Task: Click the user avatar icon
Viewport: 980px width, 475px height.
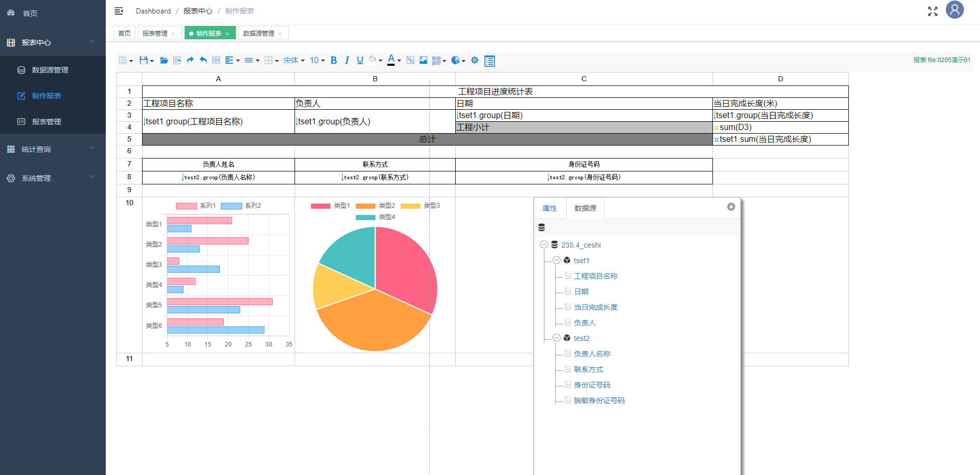Action: 955,10
